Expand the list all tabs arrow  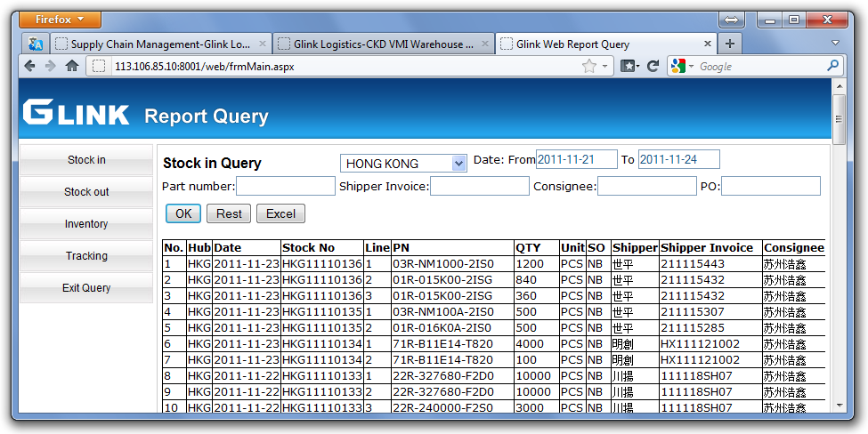835,43
